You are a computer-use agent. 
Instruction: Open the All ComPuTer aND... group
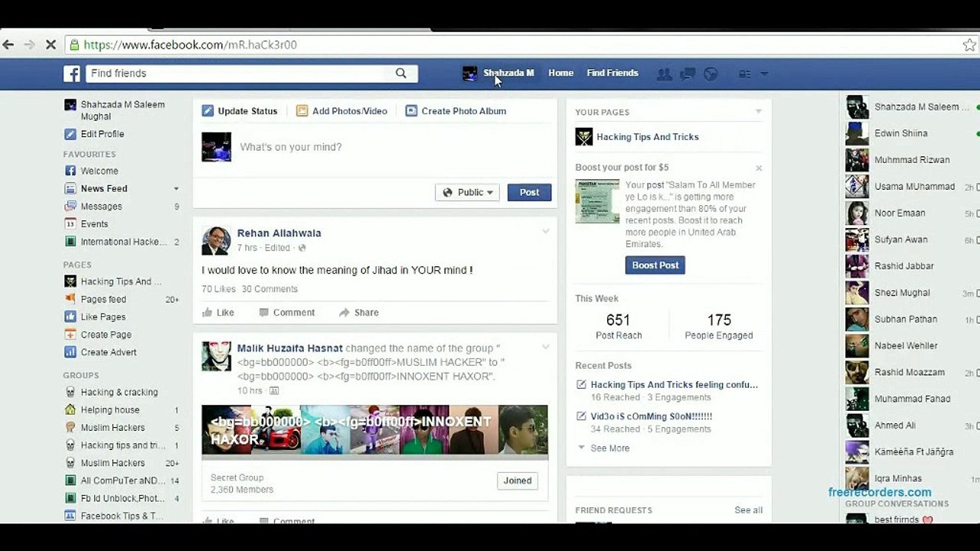122,481
